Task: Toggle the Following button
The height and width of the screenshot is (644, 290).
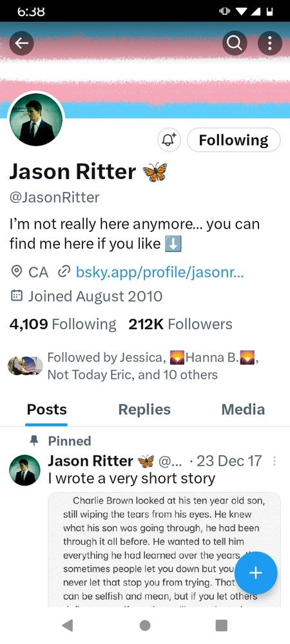Action: (234, 140)
